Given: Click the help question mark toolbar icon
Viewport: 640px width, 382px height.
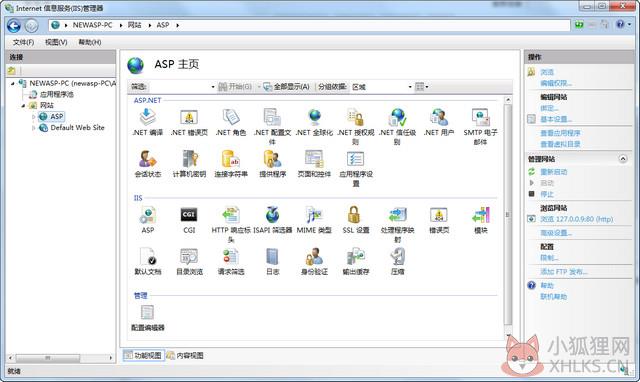Looking at the screenshot, I should pos(620,25).
